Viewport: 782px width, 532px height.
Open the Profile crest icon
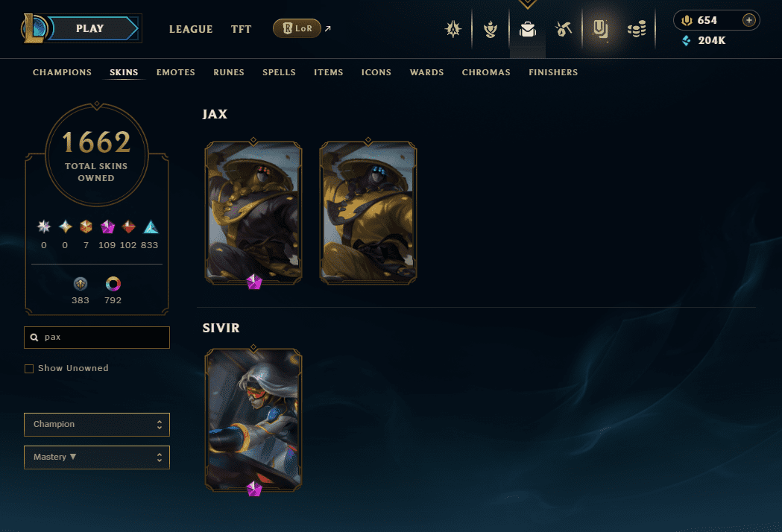coord(453,29)
